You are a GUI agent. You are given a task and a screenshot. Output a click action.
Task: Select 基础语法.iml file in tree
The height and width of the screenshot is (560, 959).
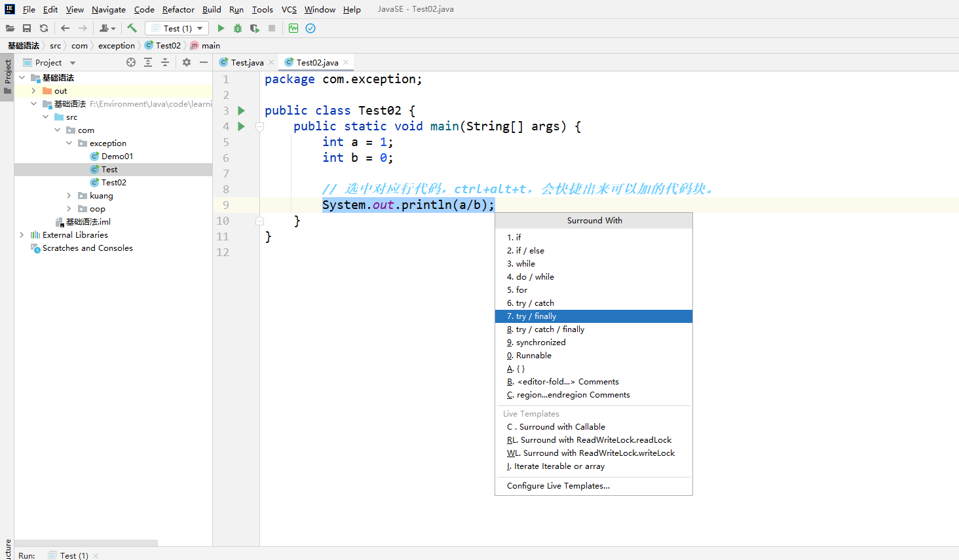(88, 222)
